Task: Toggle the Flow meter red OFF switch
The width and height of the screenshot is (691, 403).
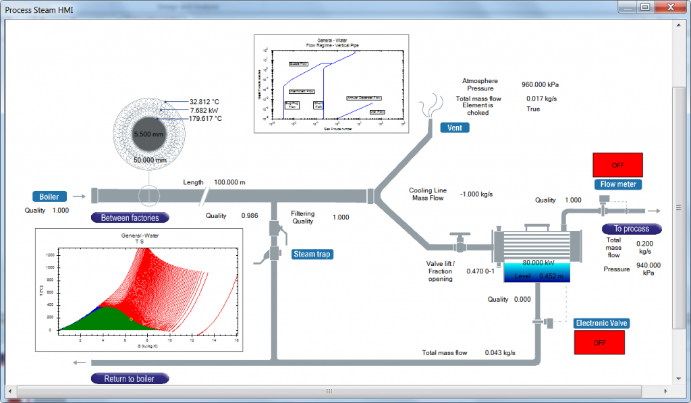Action: pyautogui.click(x=617, y=165)
